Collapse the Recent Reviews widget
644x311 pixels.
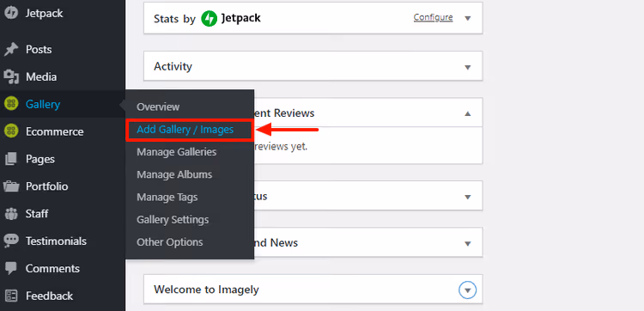tap(467, 113)
